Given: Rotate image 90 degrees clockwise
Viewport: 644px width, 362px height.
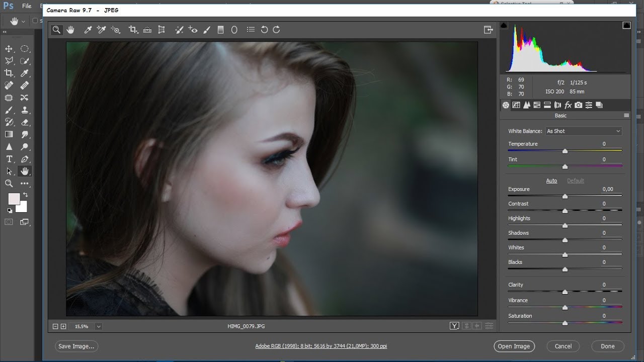Looking at the screenshot, I should [276, 30].
